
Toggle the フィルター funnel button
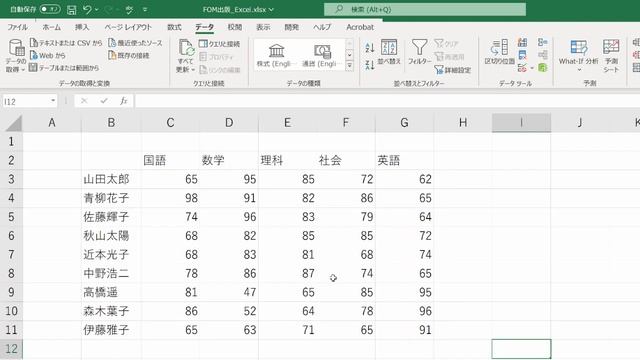click(420, 52)
